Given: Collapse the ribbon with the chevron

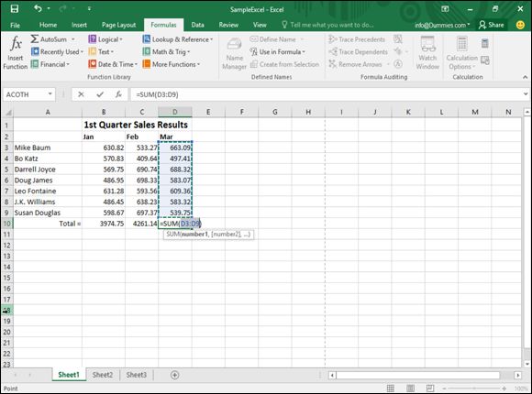Looking at the screenshot, I should pos(525,77).
